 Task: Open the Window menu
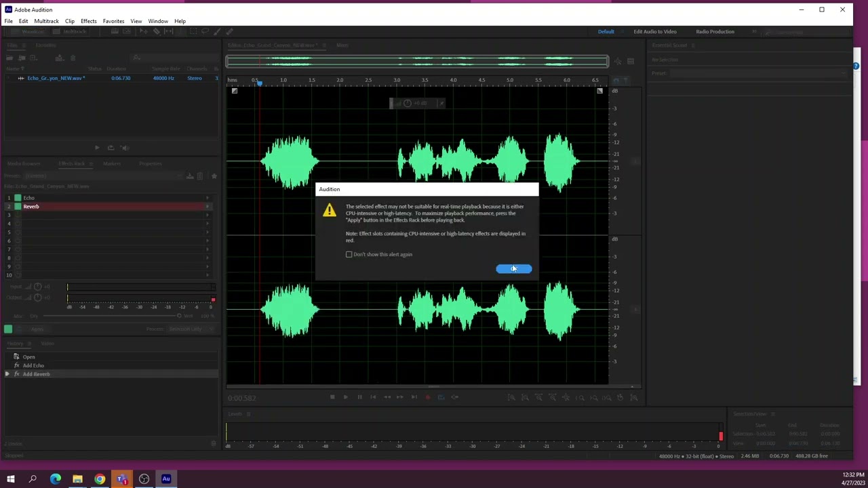(158, 21)
